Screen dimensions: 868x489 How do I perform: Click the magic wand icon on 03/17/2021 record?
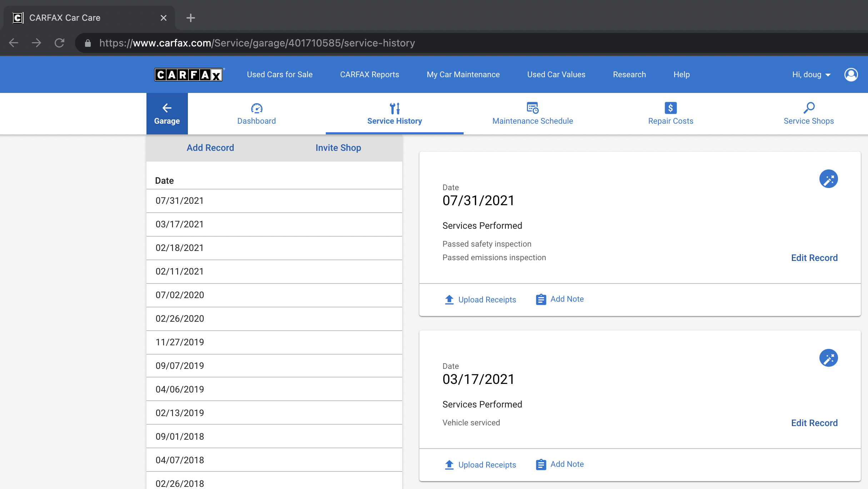click(x=828, y=358)
